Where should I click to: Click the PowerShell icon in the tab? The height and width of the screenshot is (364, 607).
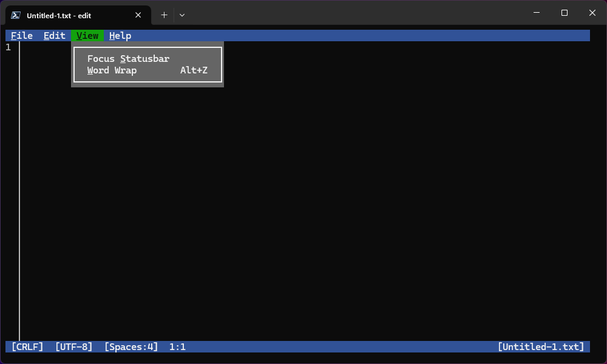pyautogui.click(x=16, y=16)
